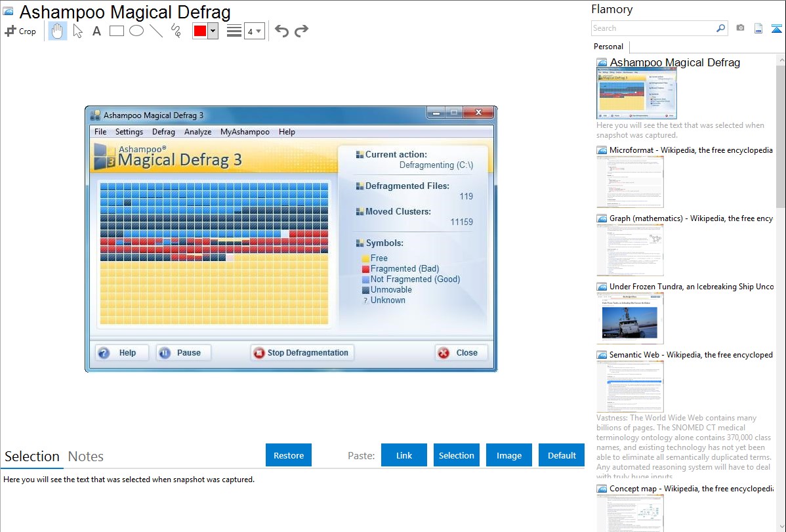The image size is (786, 532).
Task: Redo the last annotation
Action: 301,31
